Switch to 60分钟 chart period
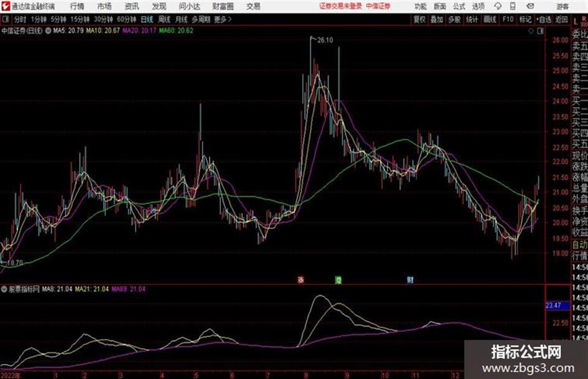Viewport: 588px width, 379px height. tap(126, 19)
